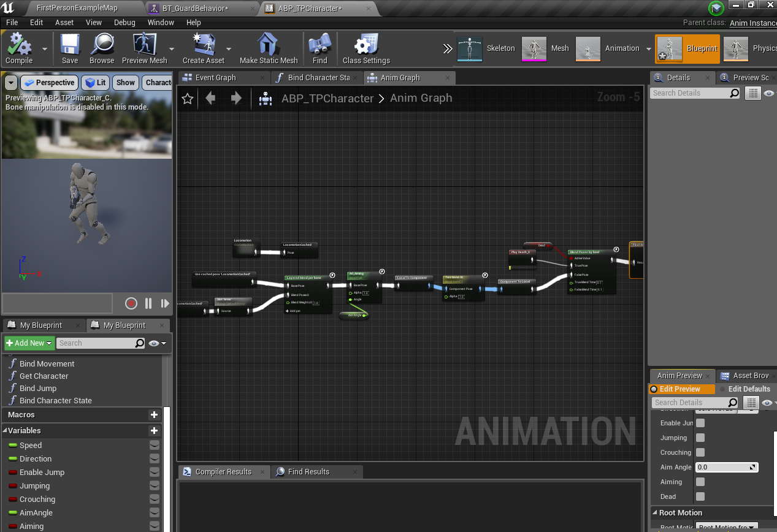Open Create Asset dropdown arrow

point(229,49)
